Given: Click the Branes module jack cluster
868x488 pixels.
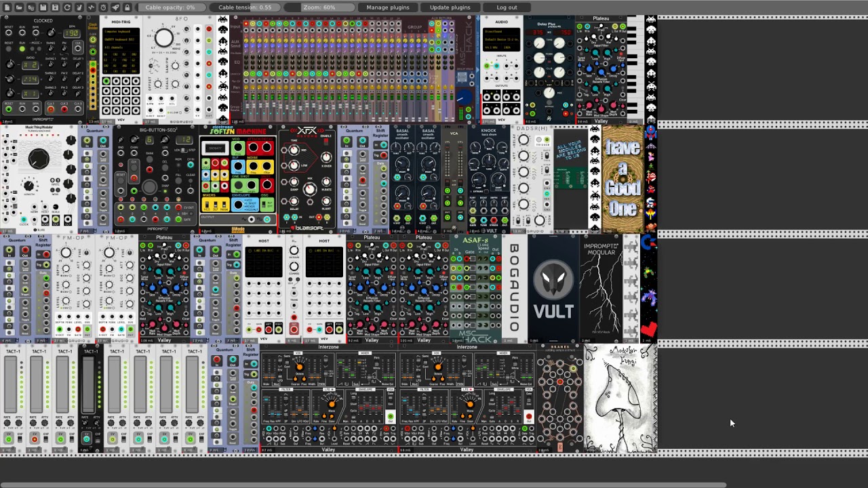Looking at the screenshot, I should point(559,396).
